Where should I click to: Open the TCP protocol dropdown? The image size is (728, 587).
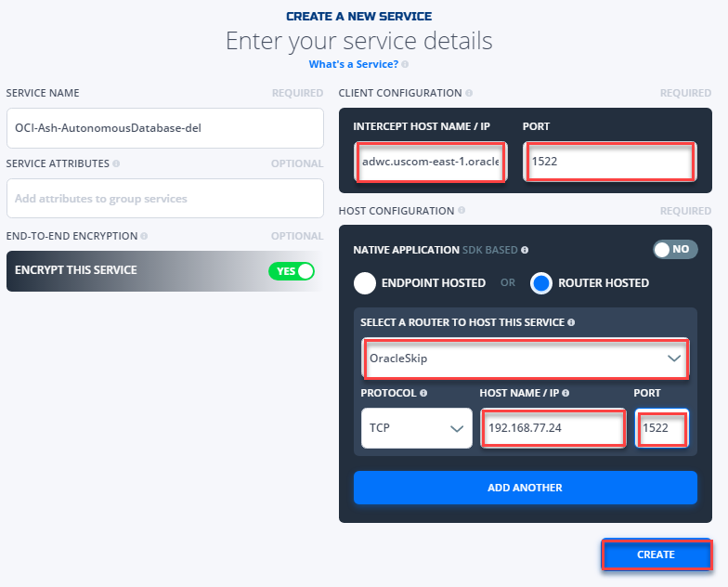tap(416, 428)
